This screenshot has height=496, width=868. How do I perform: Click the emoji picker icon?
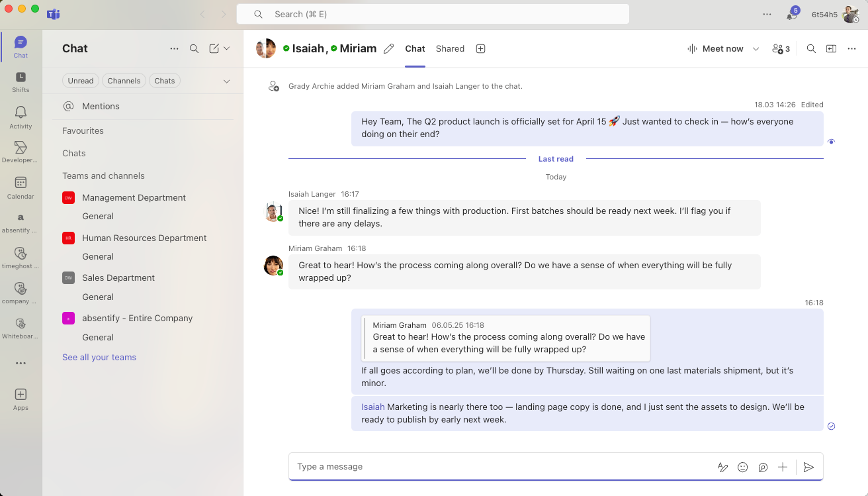point(742,467)
